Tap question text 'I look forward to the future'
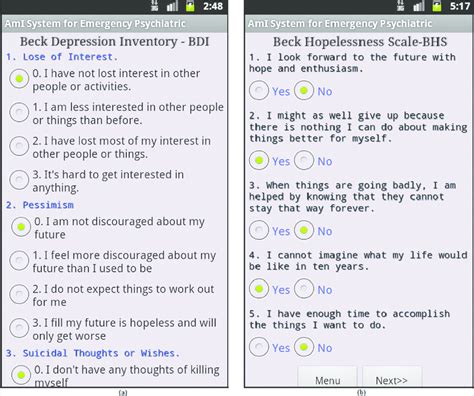The width and height of the screenshot is (474, 396). pos(352,63)
